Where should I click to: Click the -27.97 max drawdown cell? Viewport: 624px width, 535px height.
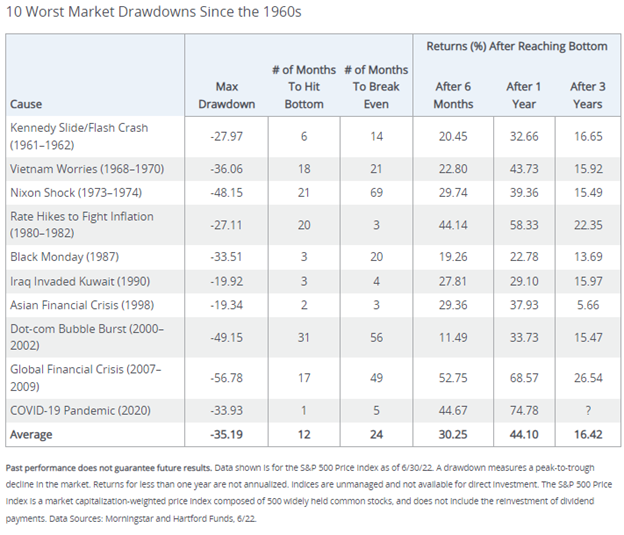(226, 137)
